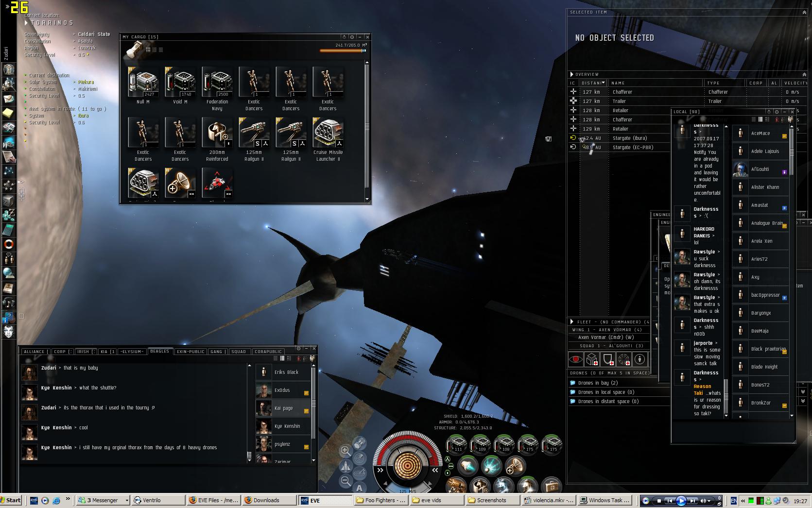This screenshot has height=508, width=812.
Task: Open the Journal pen-and-paper sidebar icon
Action: click(x=9, y=156)
